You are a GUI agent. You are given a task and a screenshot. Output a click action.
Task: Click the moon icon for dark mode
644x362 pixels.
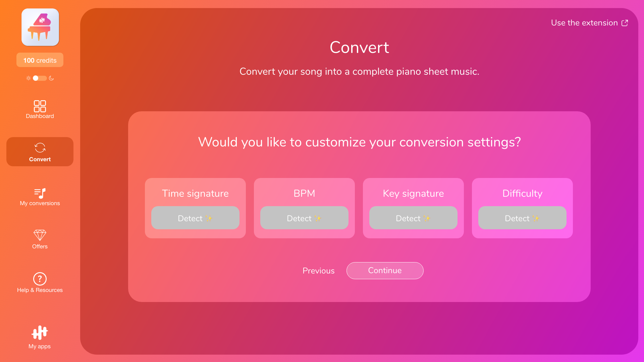(x=51, y=78)
